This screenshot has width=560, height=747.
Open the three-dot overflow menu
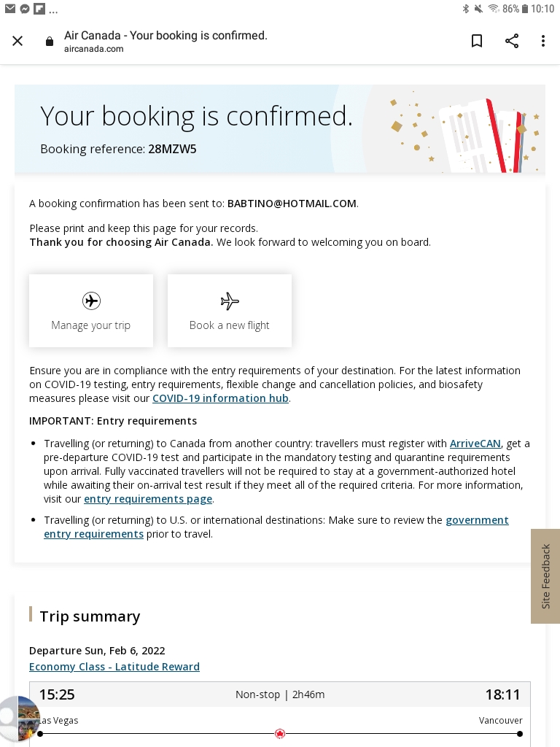click(543, 41)
